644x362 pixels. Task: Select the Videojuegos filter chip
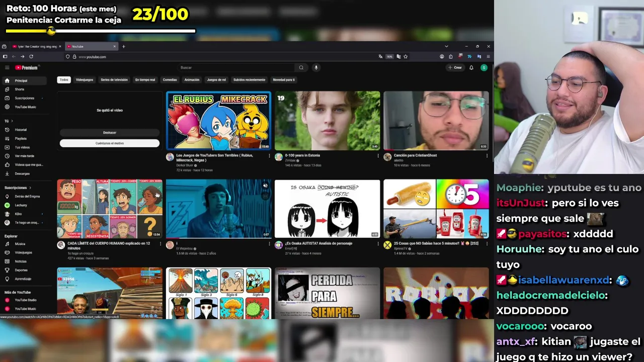[85, 79]
